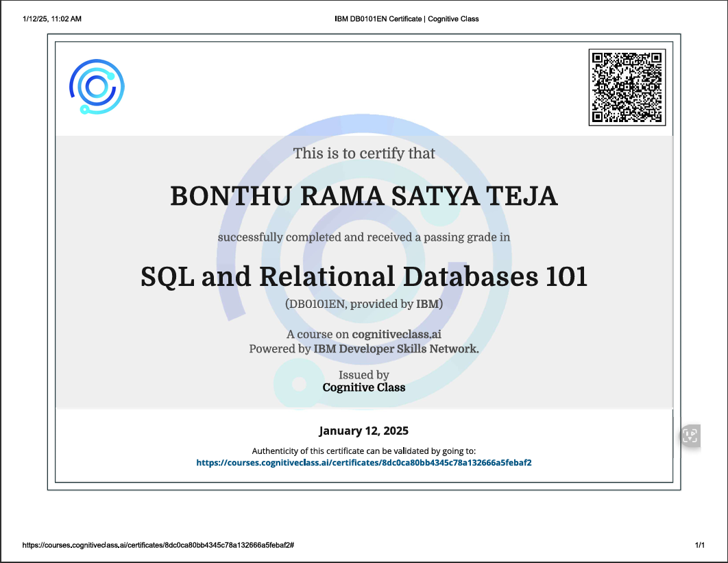Viewport: 728px width, 563px height.
Task: Select the IBM Developer Skills Network text
Action: (x=397, y=348)
